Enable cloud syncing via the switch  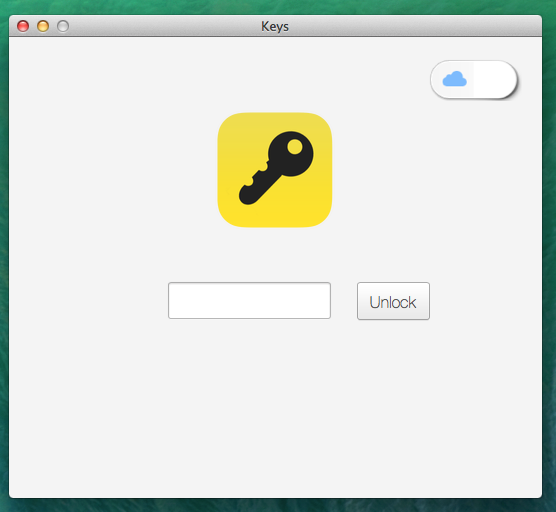tap(474, 79)
